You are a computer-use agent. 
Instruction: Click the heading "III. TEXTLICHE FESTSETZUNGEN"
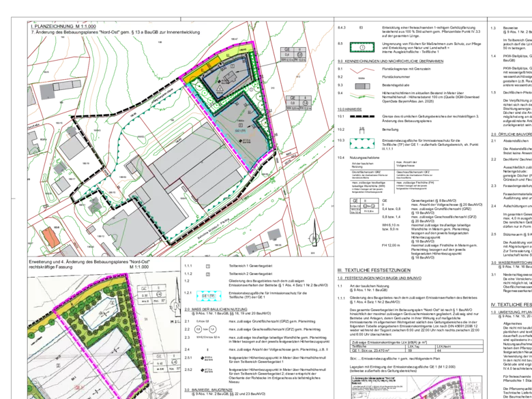click(374, 270)
